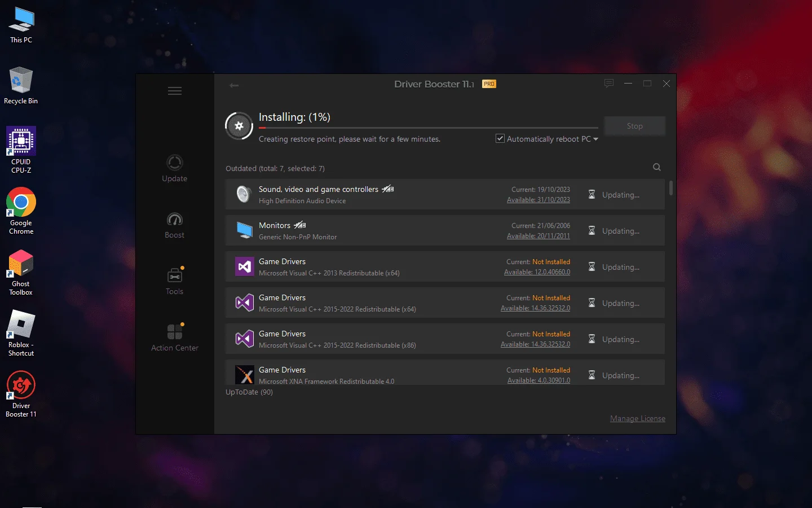Image resolution: width=812 pixels, height=508 pixels.
Task: Click the WHQL badge next to Sound controllers
Action: pyautogui.click(x=388, y=189)
